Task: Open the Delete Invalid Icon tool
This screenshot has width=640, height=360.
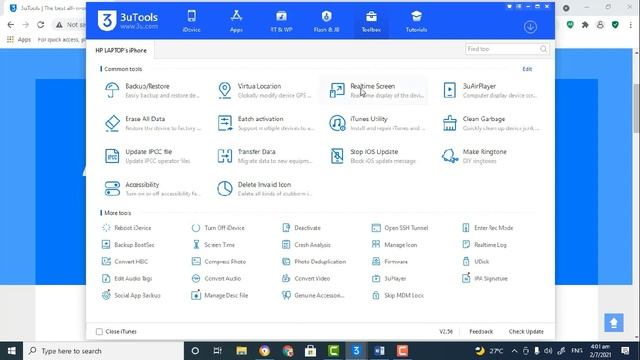Action: [x=264, y=189]
